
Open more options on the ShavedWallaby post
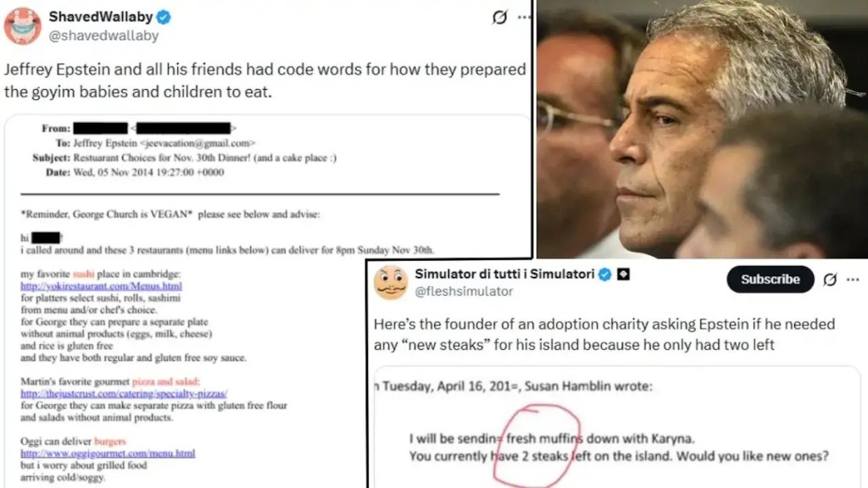point(523,17)
